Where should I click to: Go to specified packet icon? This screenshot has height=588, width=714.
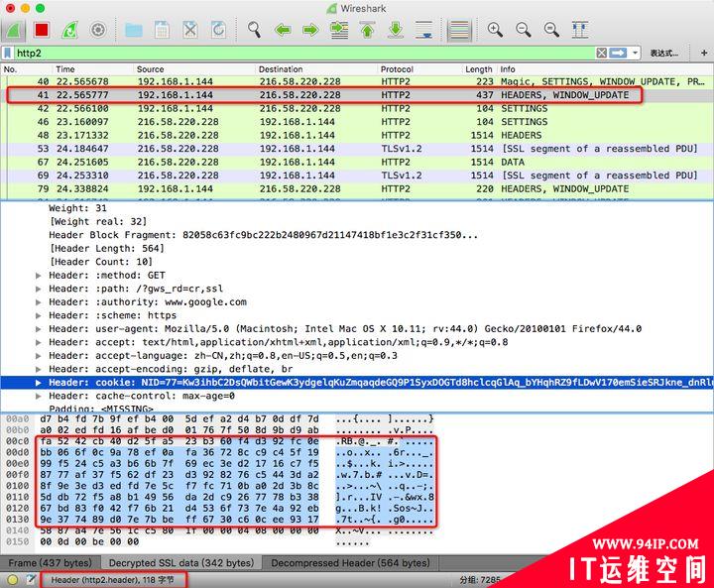coord(339,30)
